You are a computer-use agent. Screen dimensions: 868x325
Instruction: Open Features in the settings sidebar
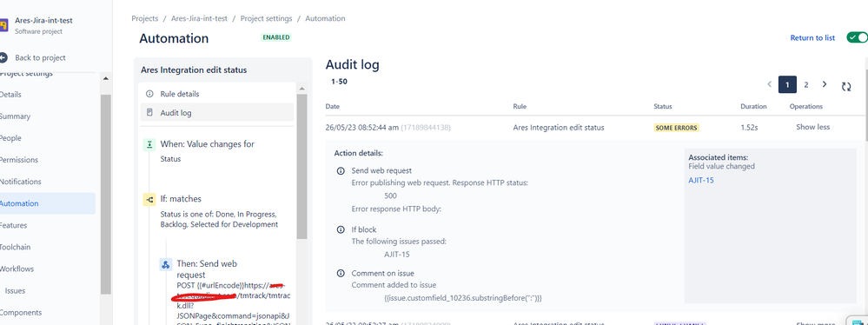click(x=13, y=225)
